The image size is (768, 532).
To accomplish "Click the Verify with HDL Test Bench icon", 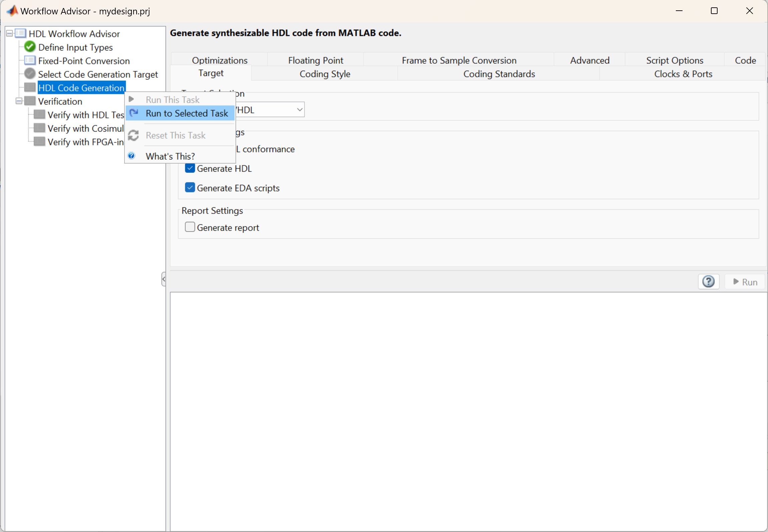I will (x=39, y=115).
